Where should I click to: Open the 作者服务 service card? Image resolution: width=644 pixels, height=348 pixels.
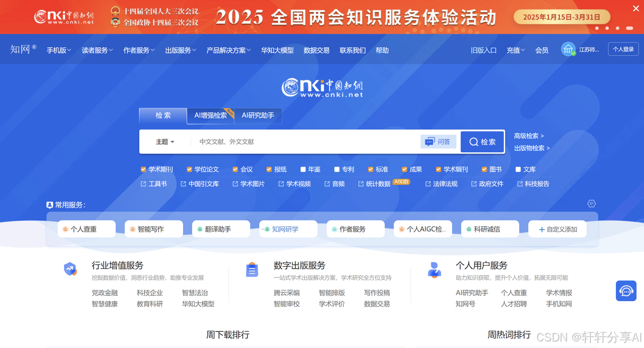pos(356,229)
